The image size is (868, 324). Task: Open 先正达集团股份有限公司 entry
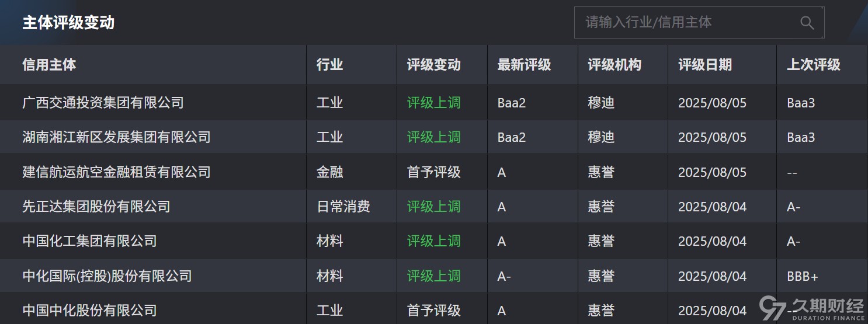96,207
